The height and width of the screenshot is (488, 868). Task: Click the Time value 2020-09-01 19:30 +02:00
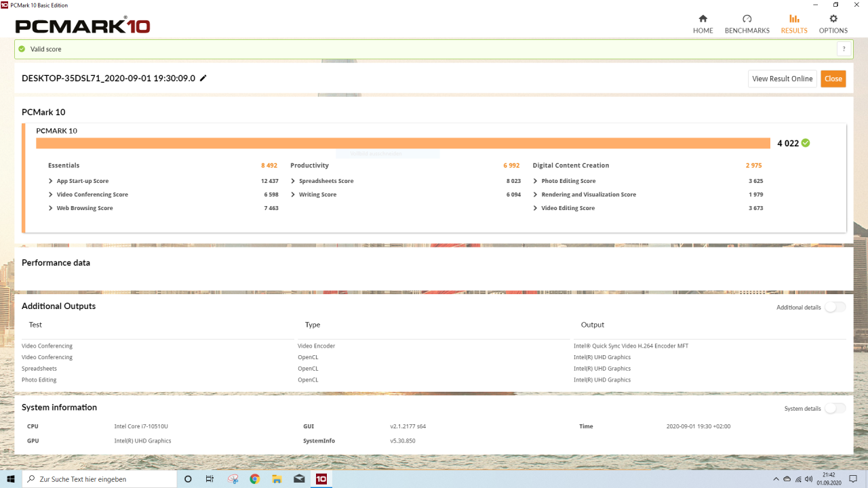[x=698, y=426]
